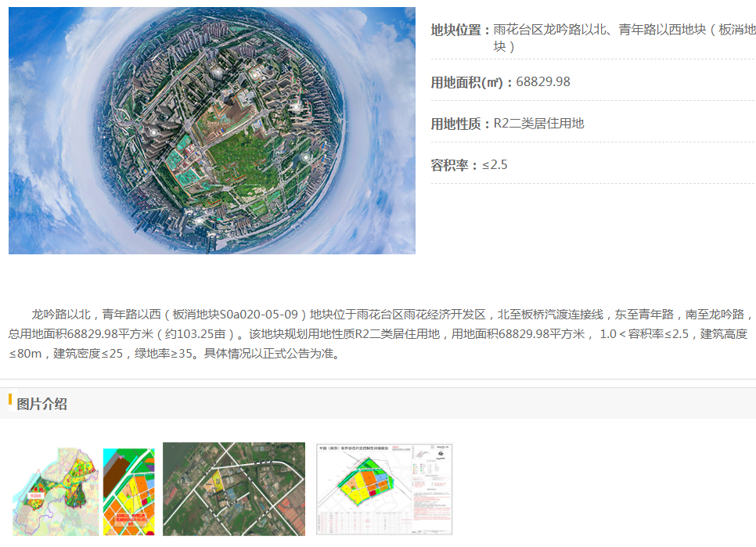Viewport: 756px width, 547px height.
Task: Open the 360° aerial panorama image
Action: [211, 131]
